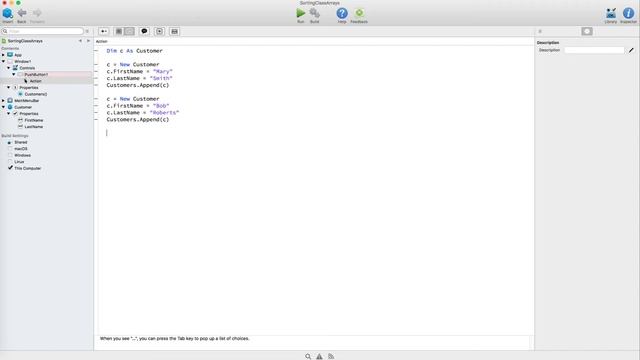
Task: Select the App item in navigator
Action: (x=18, y=55)
